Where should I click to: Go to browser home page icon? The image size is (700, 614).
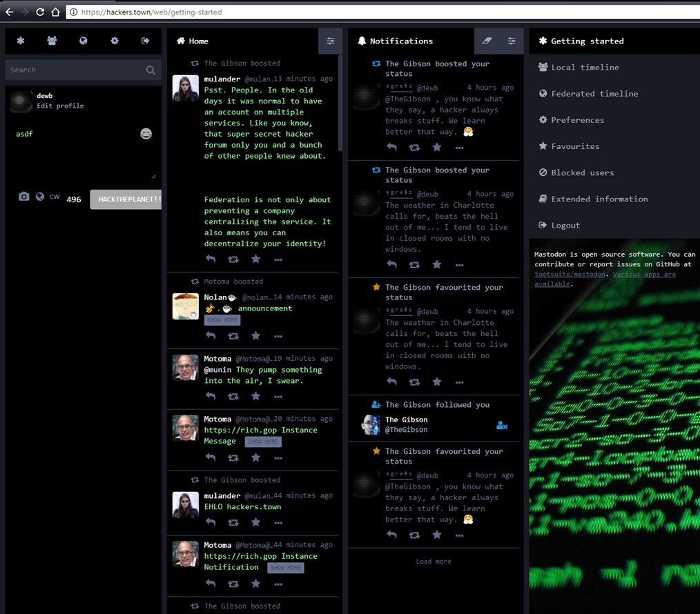pyautogui.click(x=55, y=12)
